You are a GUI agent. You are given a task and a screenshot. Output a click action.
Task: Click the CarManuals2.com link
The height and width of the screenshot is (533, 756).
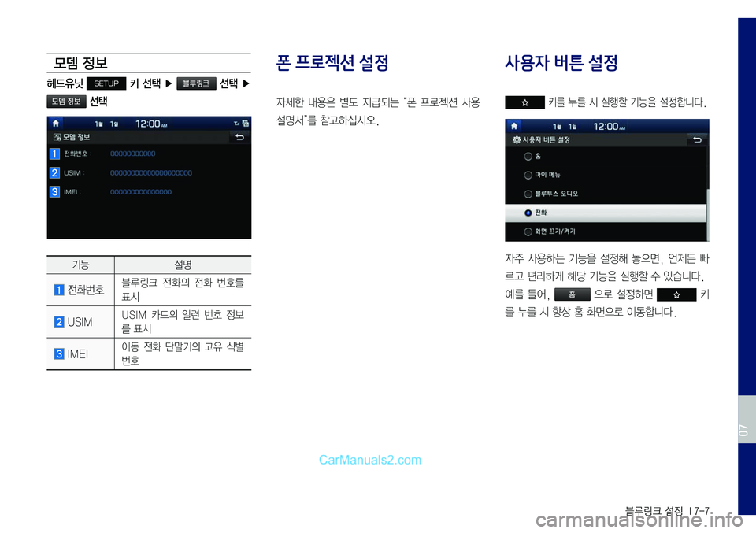(370, 460)
